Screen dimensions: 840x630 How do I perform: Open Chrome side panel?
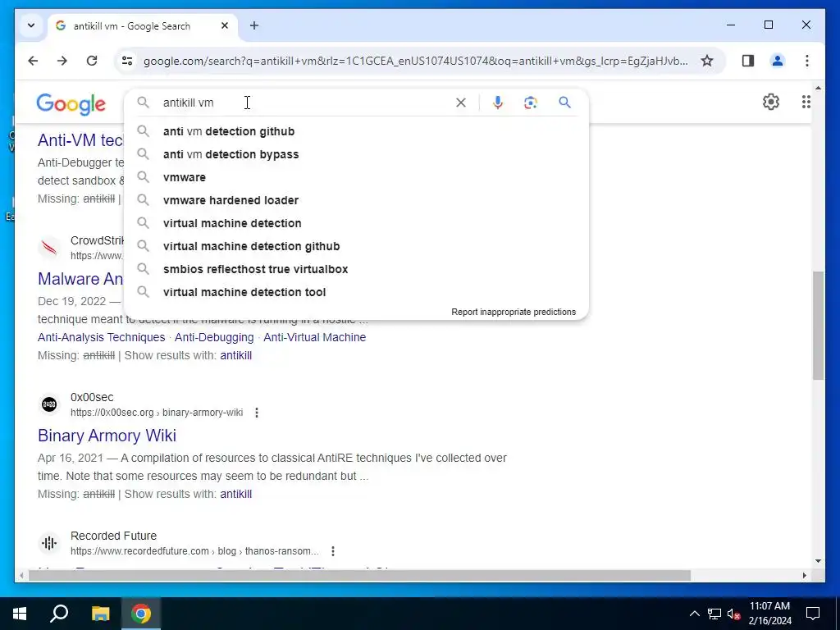[748, 61]
